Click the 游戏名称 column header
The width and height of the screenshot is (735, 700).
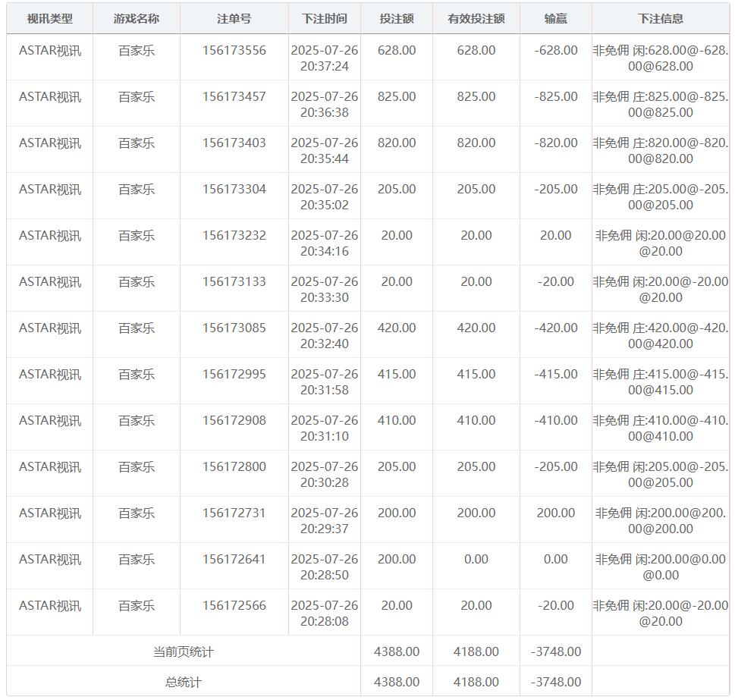[x=137, y=18]
